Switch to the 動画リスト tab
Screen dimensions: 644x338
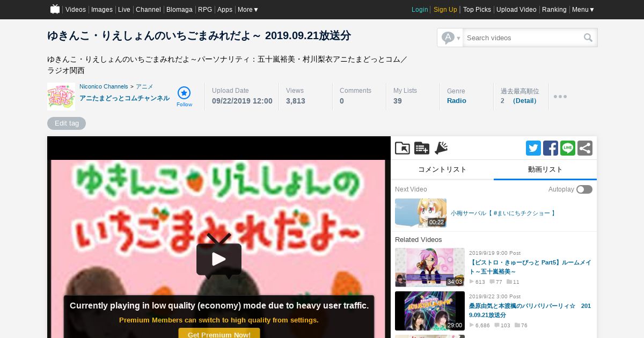[x=545, y=170]
